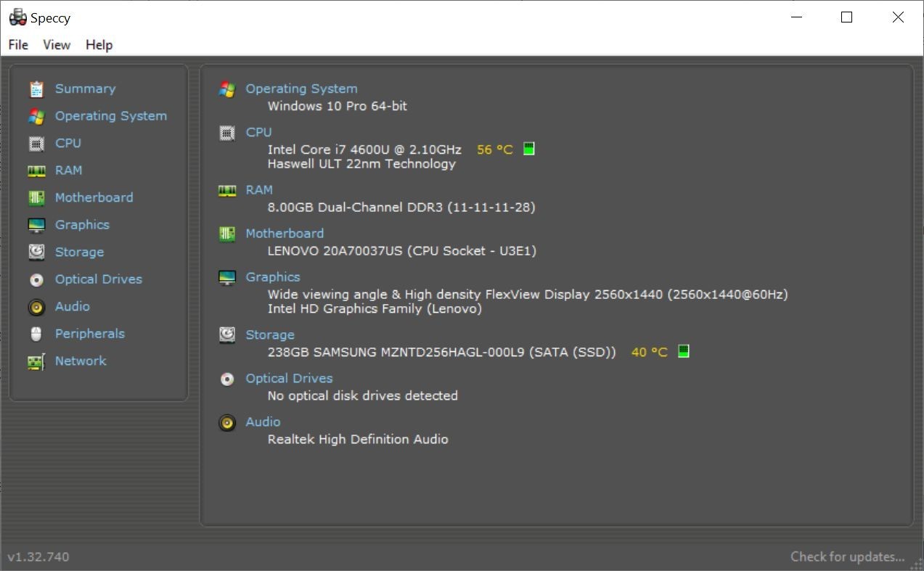Open the Help menu
The image size is (924, 571).
pyautogui.click(x=99, y=45)
